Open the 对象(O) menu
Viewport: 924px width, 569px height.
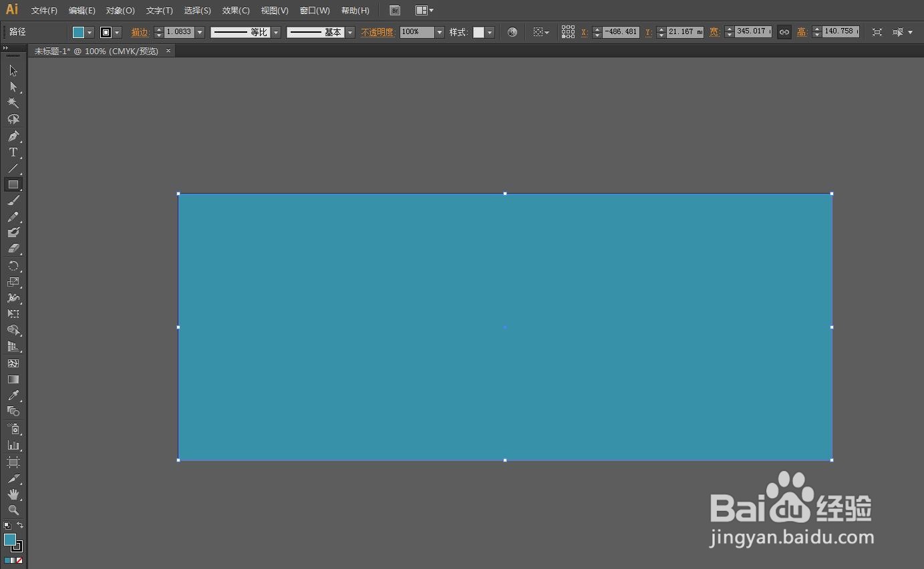click(x=120, y=11)
